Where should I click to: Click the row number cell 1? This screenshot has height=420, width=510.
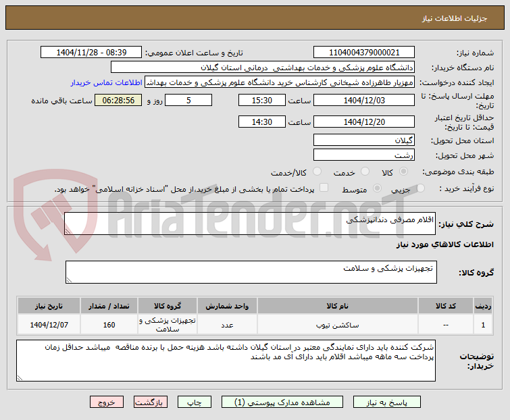[x=483, y=325]
